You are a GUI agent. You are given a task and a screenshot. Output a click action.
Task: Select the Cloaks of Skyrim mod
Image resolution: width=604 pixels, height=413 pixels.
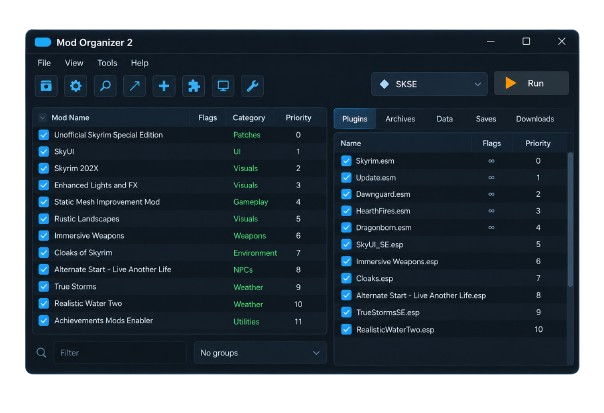180,253
